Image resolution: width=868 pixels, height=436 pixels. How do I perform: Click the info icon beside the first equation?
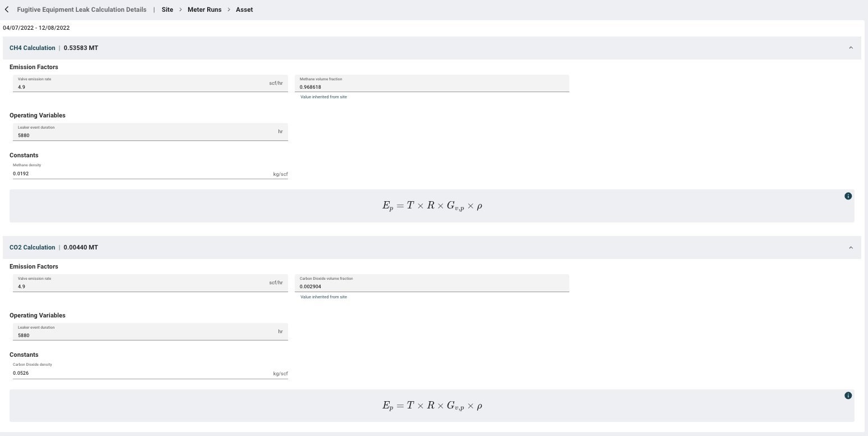tap(848, 196)
